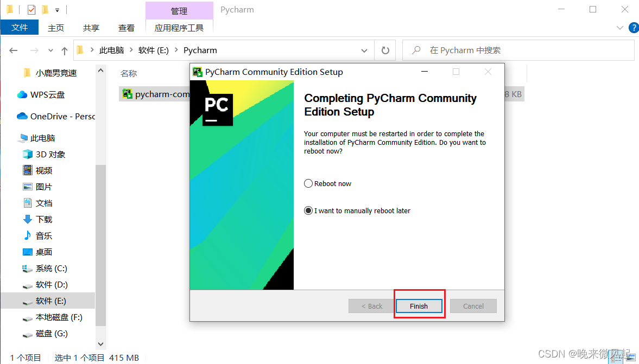Click the PC logo in setup banner
Screen dimensions: 639x364
pos(217,110)
